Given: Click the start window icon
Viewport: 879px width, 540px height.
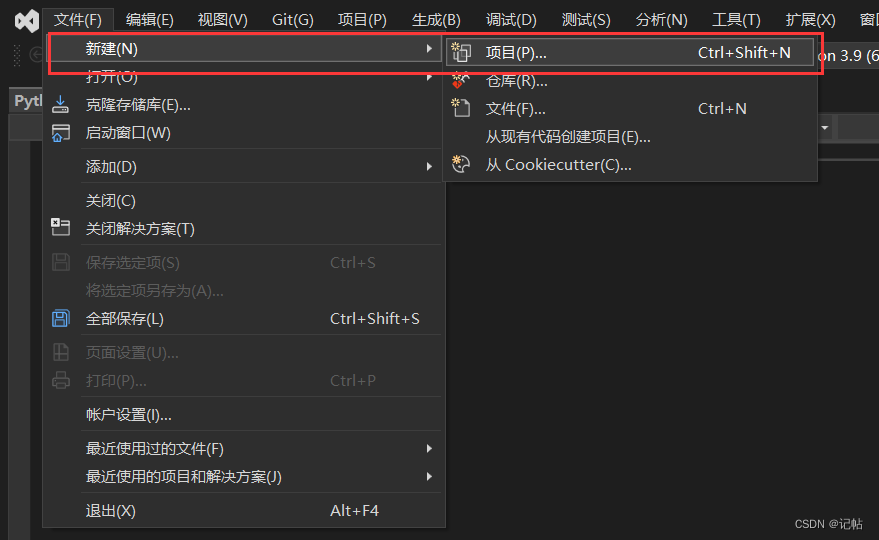Looking at the screenshot, I should click(61, 132).
